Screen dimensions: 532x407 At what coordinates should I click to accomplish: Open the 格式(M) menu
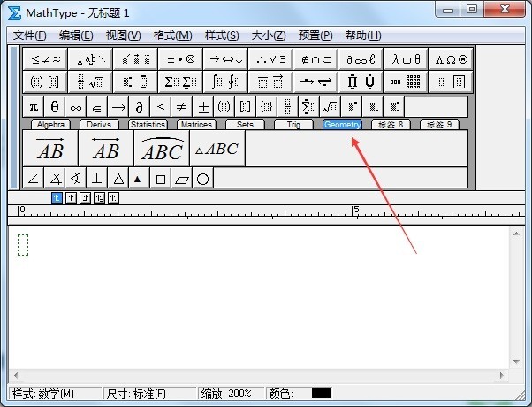click(x=172, y=35)
